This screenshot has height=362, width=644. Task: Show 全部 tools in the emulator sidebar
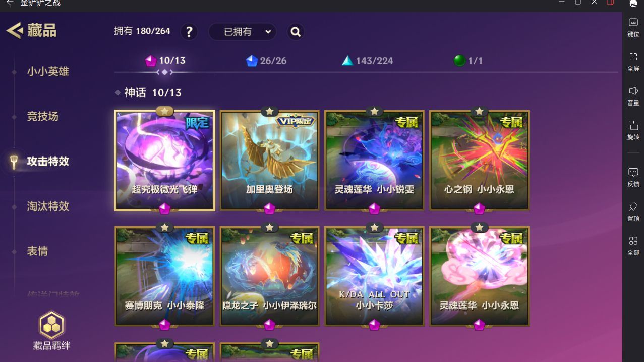(633, 246)
